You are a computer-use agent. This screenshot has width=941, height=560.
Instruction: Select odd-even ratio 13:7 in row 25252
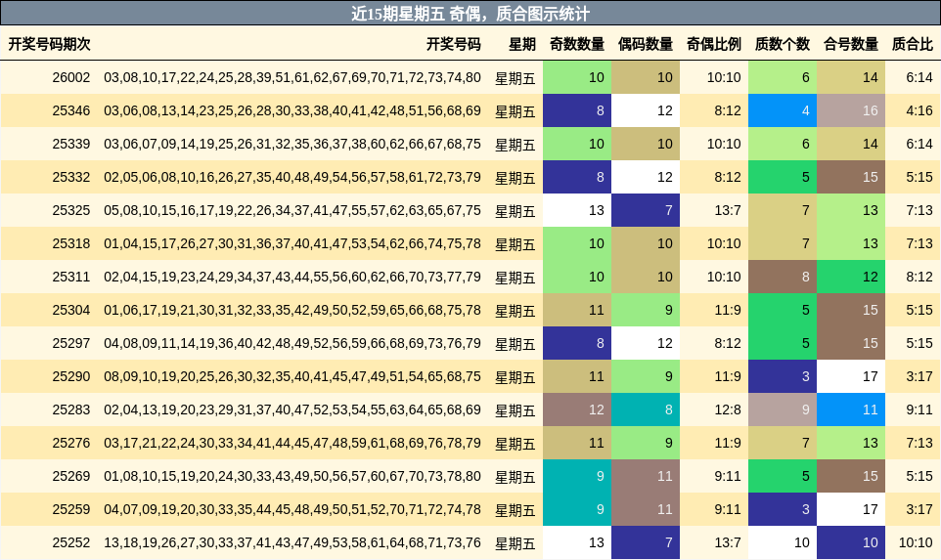(728, 542)
